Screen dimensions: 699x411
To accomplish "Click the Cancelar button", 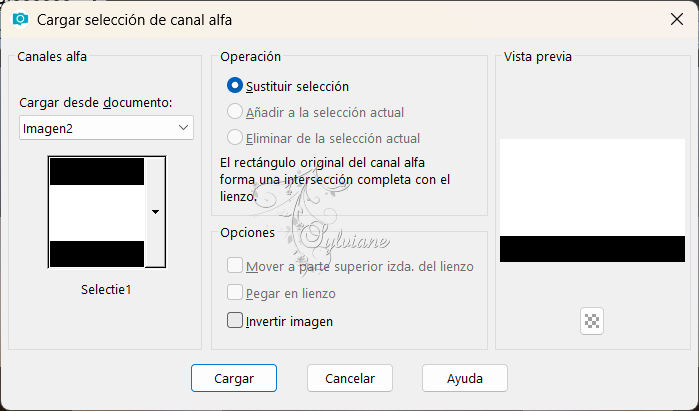I will [x=350, y=378].
